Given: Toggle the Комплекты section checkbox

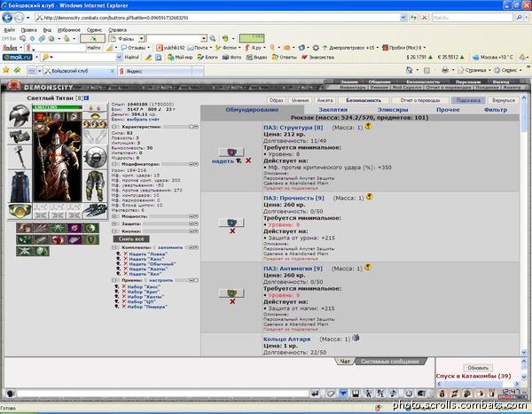Looking at the screenshot, I should point(115,247).
